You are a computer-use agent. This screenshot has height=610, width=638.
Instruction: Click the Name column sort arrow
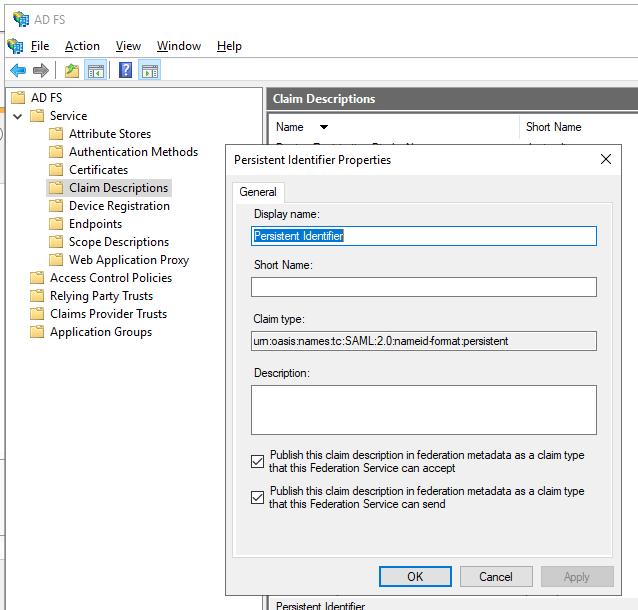pyautogui.click(x=324, y=127)
